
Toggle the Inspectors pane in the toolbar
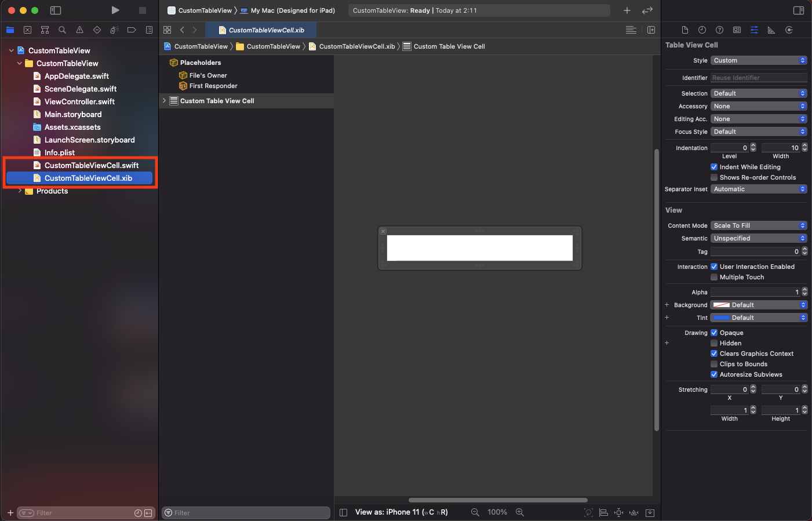point(798,10)
